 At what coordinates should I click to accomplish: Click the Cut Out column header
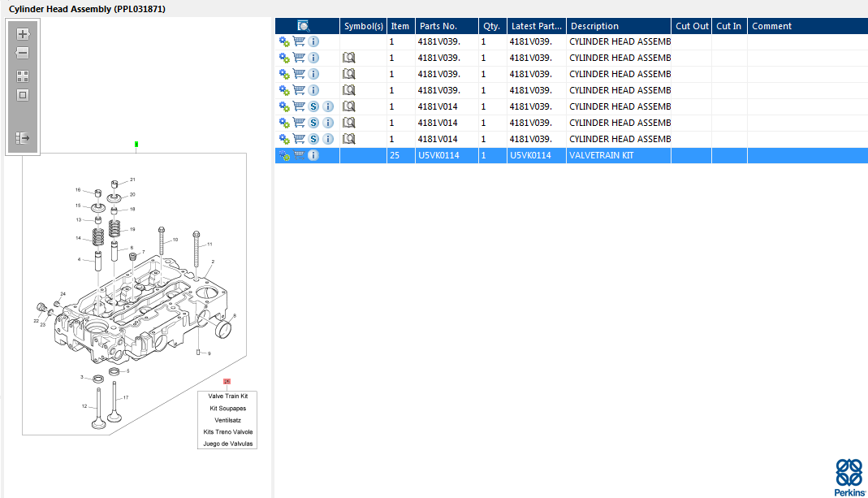click(692, 26)
